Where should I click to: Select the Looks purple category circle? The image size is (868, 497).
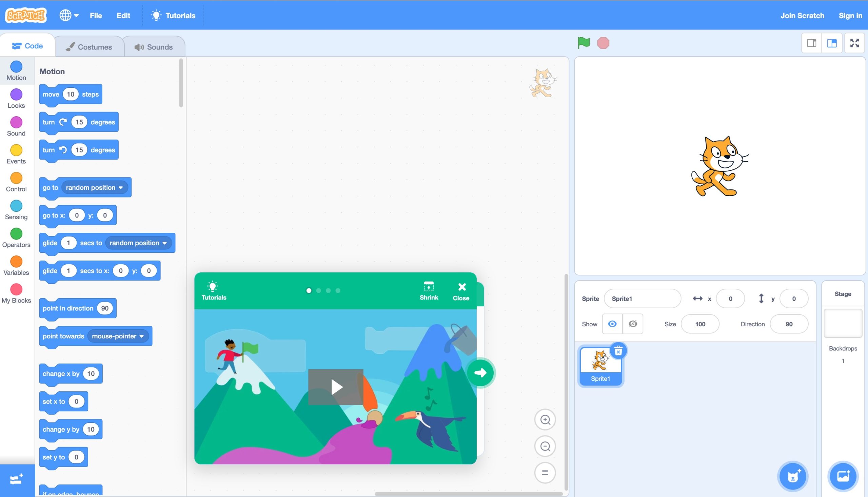(16, 95)
